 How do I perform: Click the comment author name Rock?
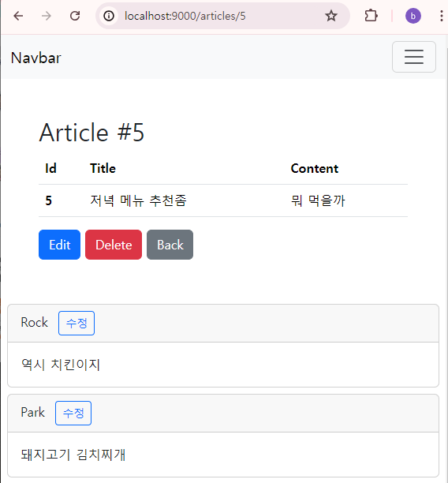(x=34, y=323)
